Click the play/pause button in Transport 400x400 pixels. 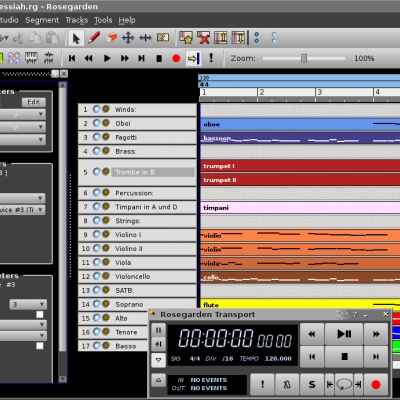coord(344,334)
